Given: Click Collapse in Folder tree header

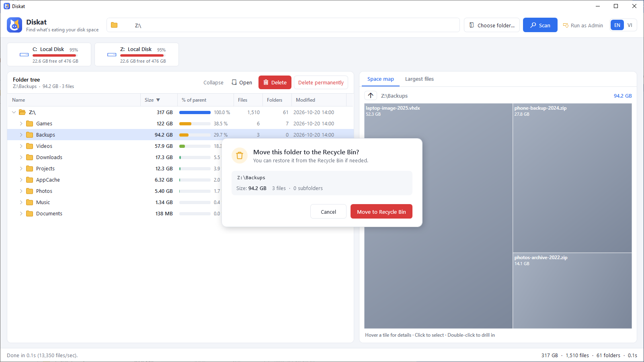Looking at the screenshot, I should tap(213, 82).
